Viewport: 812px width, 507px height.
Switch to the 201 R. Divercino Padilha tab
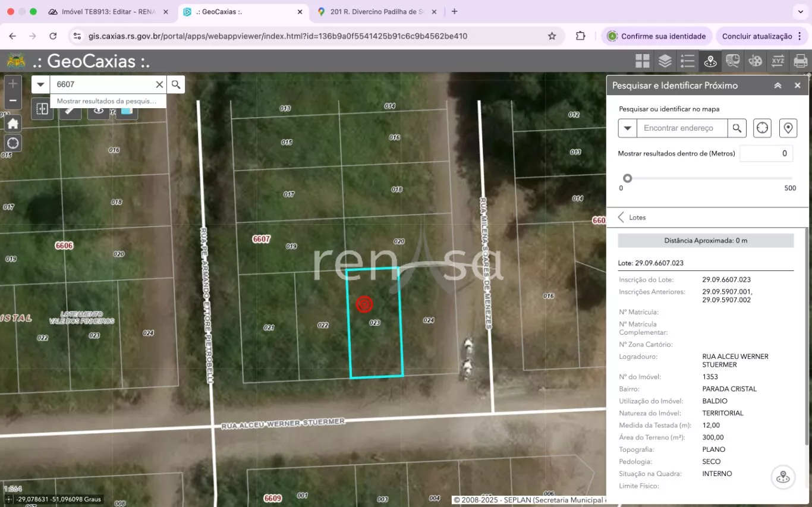click(x=377, y=12)
